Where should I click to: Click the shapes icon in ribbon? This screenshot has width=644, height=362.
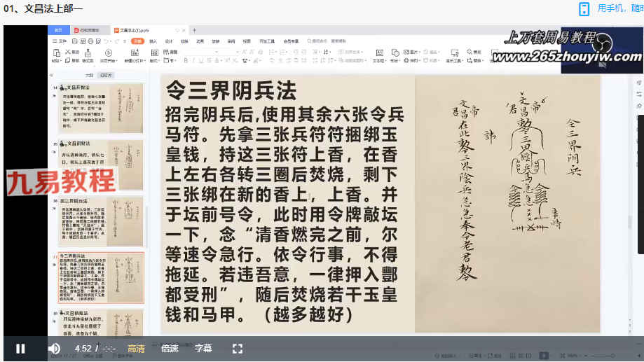click(395, 53)
